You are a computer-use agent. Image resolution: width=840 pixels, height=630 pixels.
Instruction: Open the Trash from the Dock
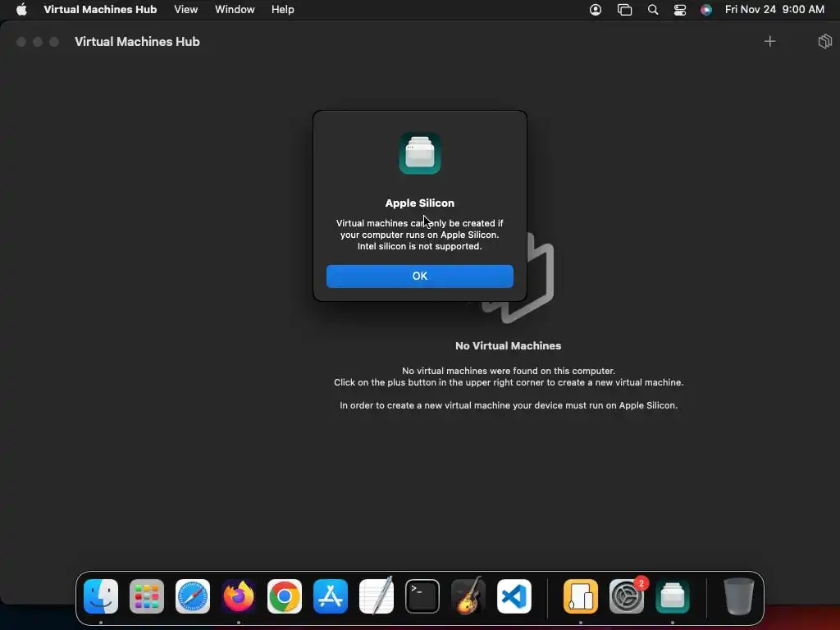tap(739, 596)
